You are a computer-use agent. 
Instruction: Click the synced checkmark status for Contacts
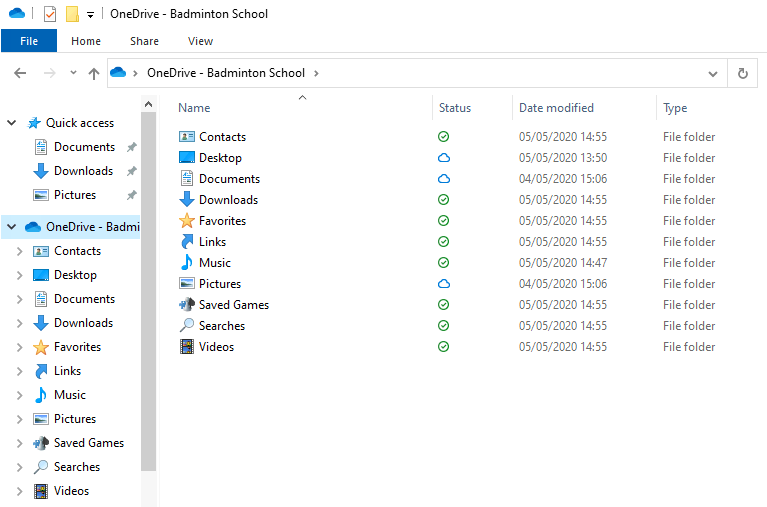click(443, 137)
